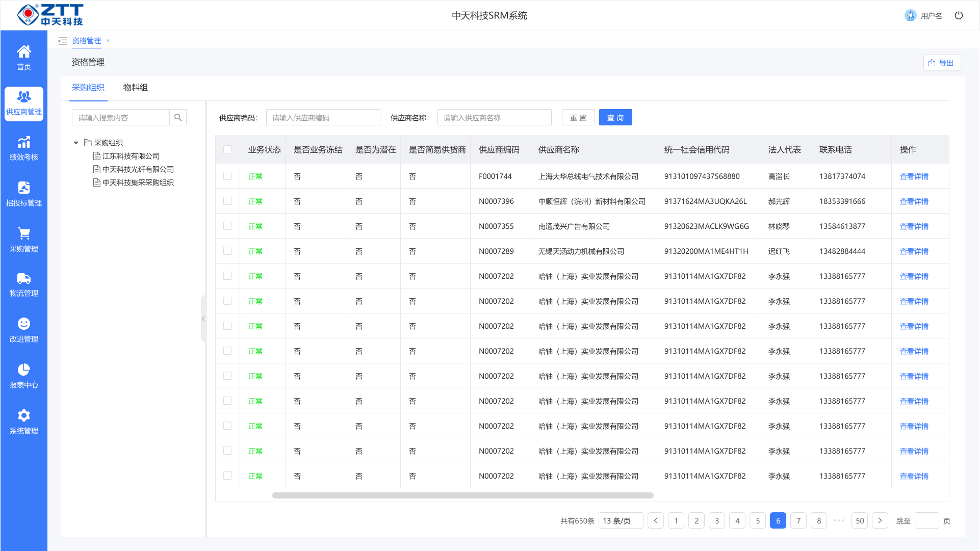Viewport: 980px width, 551px height.
Task: Click the 供应商名称 input field
Action: pos(494,117)
